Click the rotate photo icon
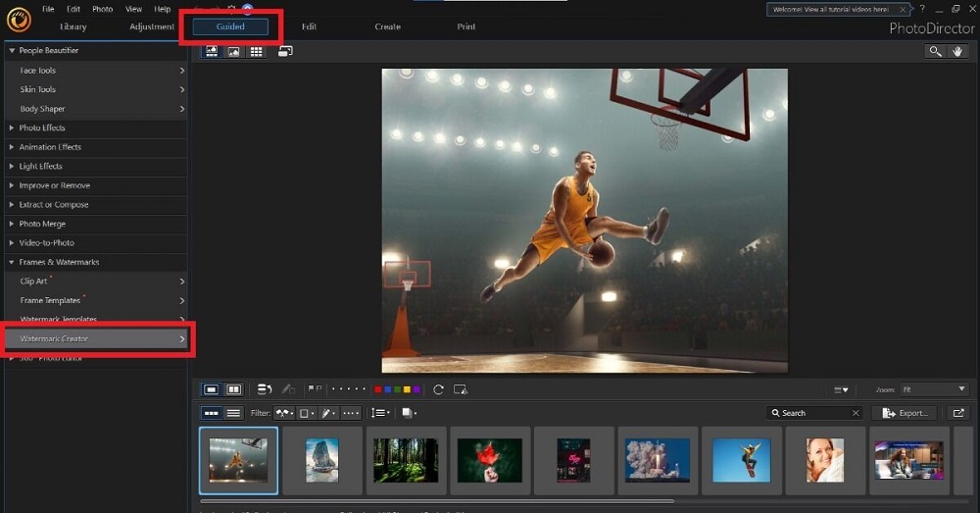The width and height of the screenshot is (980, 513). pos(438,389)
